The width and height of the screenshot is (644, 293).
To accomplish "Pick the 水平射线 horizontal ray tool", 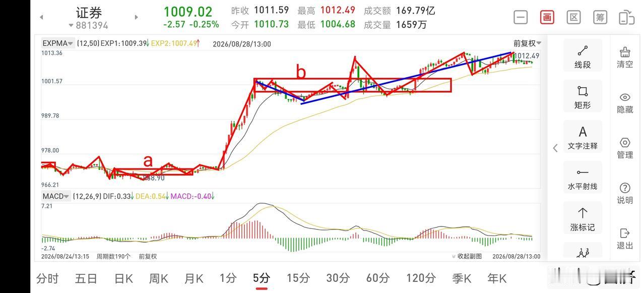I will [x=583, y=179].
